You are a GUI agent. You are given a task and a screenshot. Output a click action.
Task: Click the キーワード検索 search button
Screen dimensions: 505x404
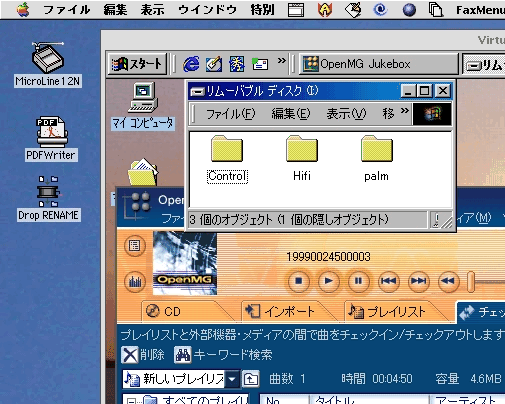click(223, 354)
